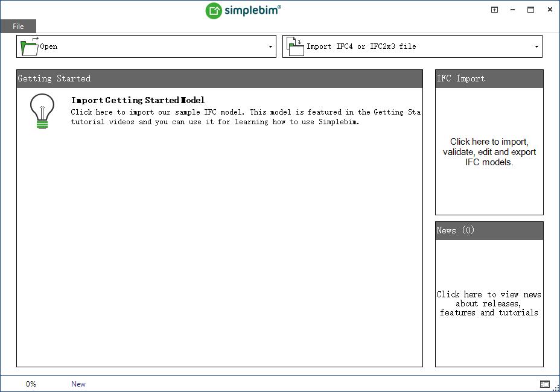
Task: Open Import Getting Started Model link
Action: [138, 100]
